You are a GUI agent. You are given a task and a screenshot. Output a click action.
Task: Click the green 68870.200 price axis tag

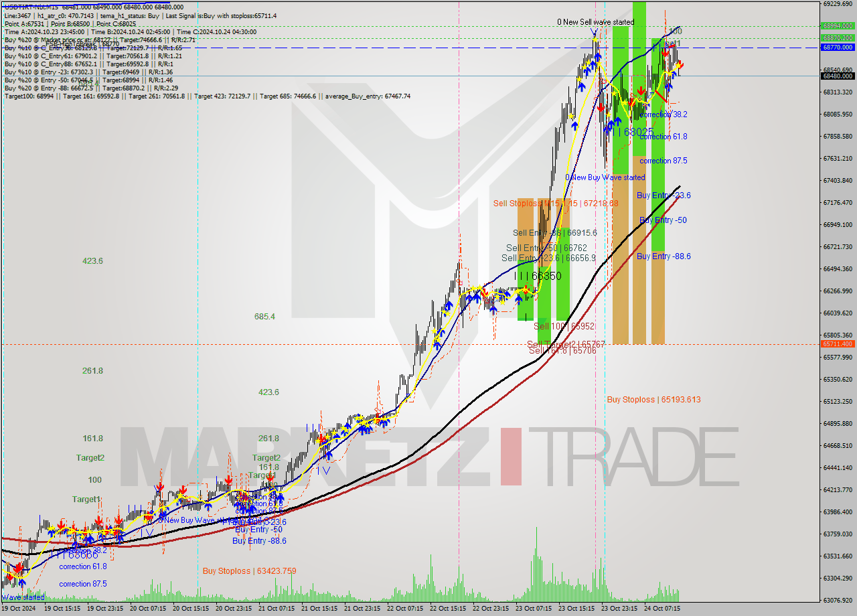click(838, 37)
